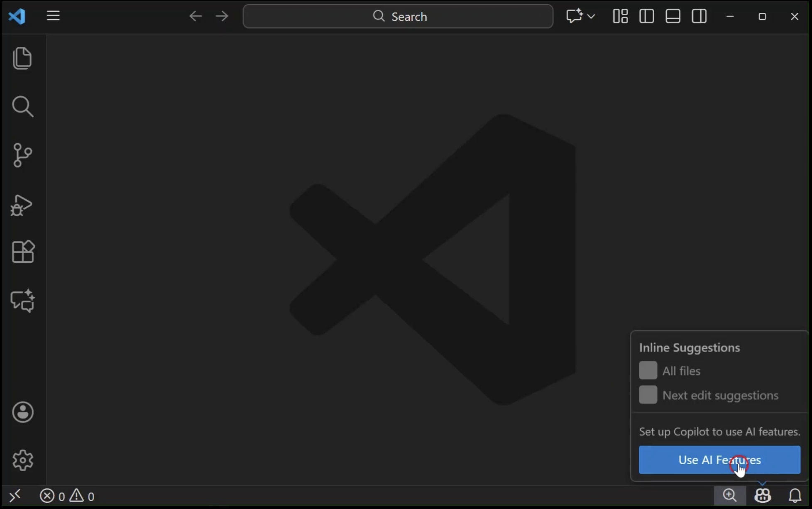The width and height of the screenshot is (812, 509).
Task: Open the Source Control view
Action: (x=22, y=155)
